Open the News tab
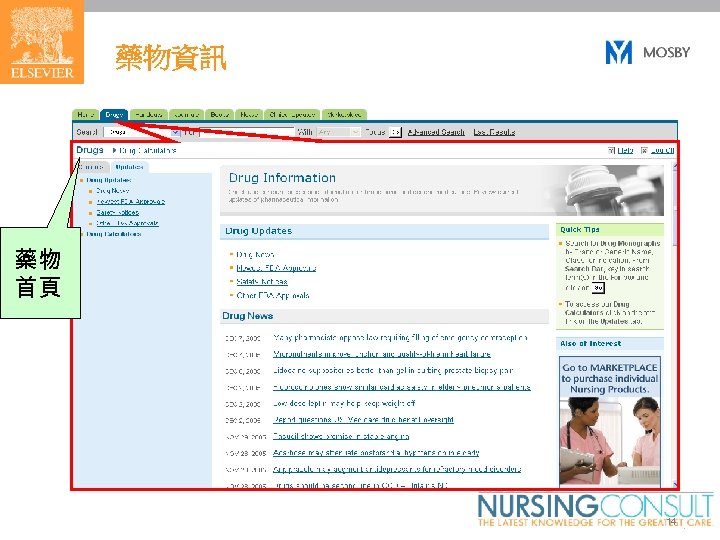Viewport: 720px width, 540px height. point(249,114)
